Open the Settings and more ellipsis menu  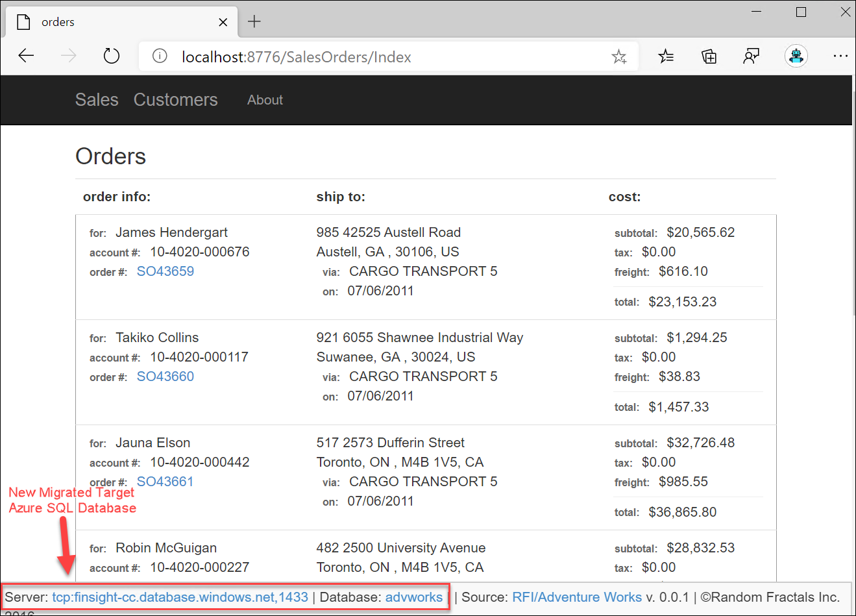coord(840,56)
